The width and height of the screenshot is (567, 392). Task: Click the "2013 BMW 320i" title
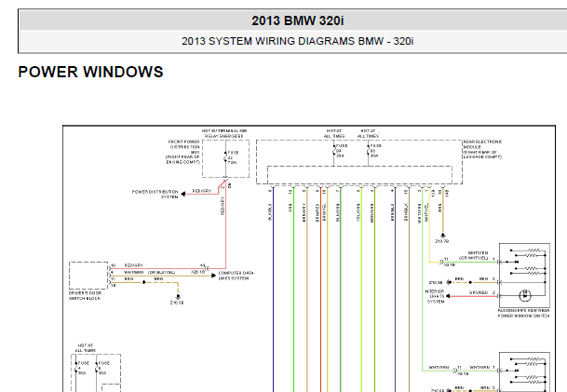(x=298, y=20)
